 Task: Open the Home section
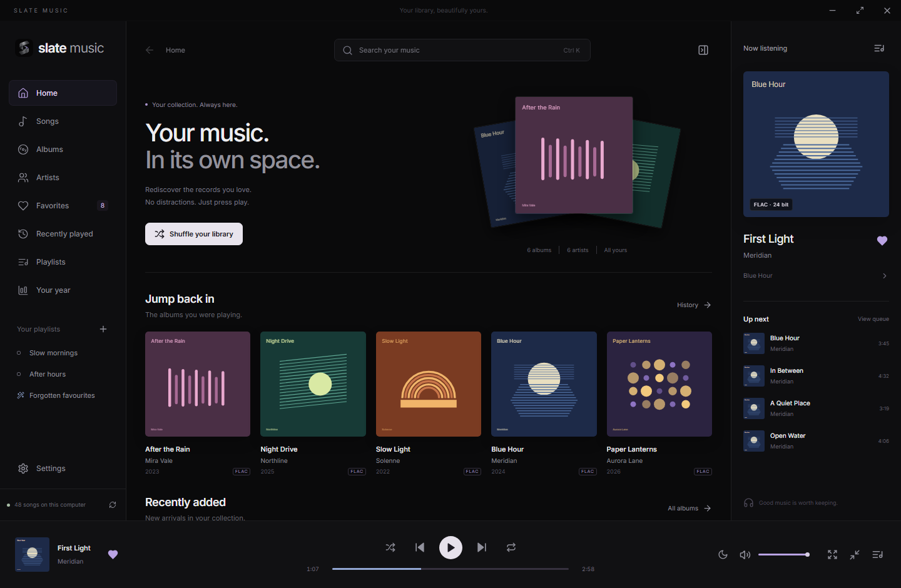tap(63, 93)
